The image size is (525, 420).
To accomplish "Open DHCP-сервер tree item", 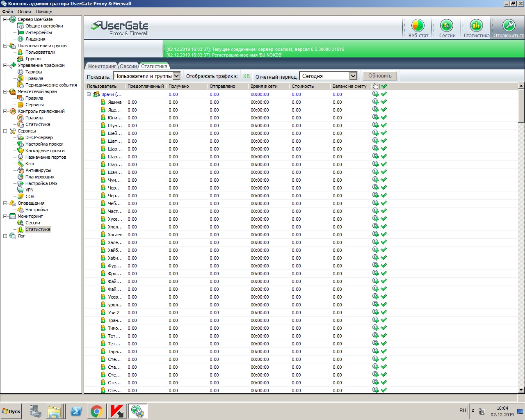I will pos(39,137).
